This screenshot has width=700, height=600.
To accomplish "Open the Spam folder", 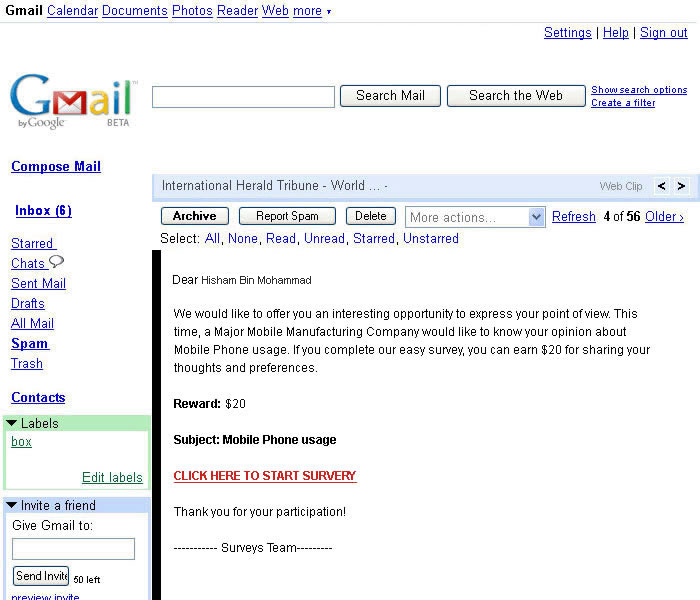I will (x=29, y=344).
